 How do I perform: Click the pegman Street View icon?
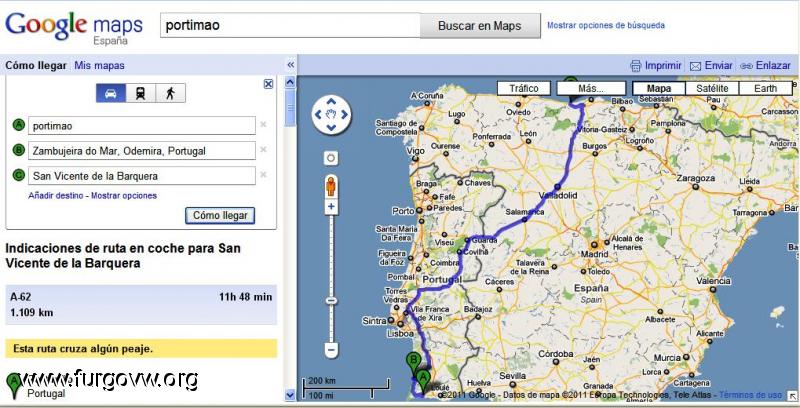pos(331,186)
